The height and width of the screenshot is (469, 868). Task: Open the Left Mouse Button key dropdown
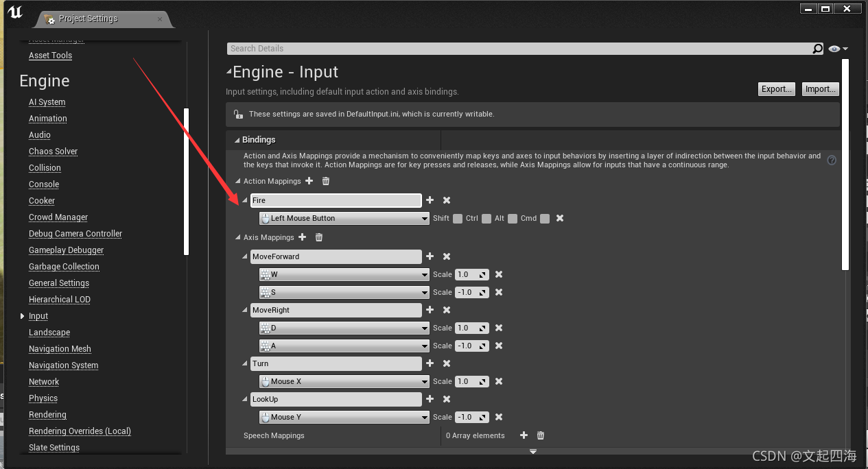(x=344, y=218)
